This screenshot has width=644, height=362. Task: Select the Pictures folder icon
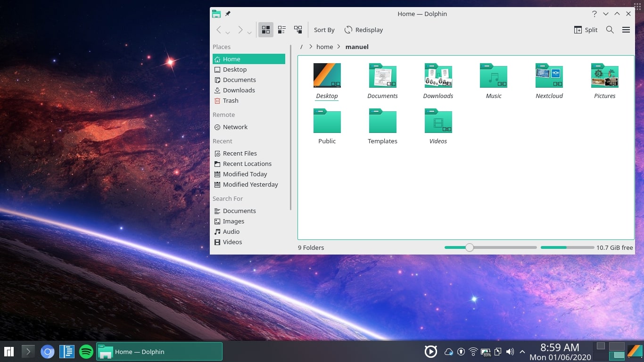(605, 75)
